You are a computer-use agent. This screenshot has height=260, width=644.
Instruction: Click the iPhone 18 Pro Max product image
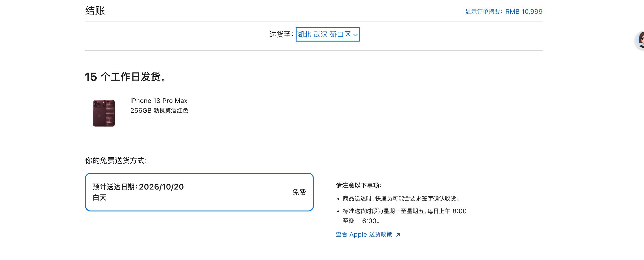(x=104, y=113)
